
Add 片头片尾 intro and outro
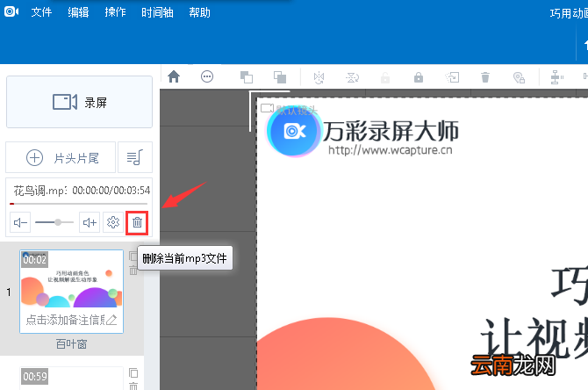[61, 157]
